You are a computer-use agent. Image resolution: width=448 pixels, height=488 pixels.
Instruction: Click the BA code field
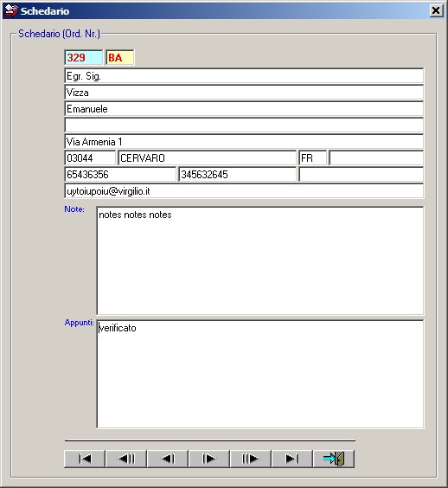click(x=120, y=58)
